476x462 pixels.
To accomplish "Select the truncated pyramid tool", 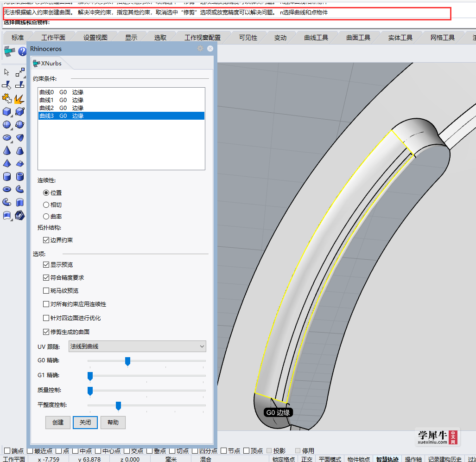I will pos(20,164).
